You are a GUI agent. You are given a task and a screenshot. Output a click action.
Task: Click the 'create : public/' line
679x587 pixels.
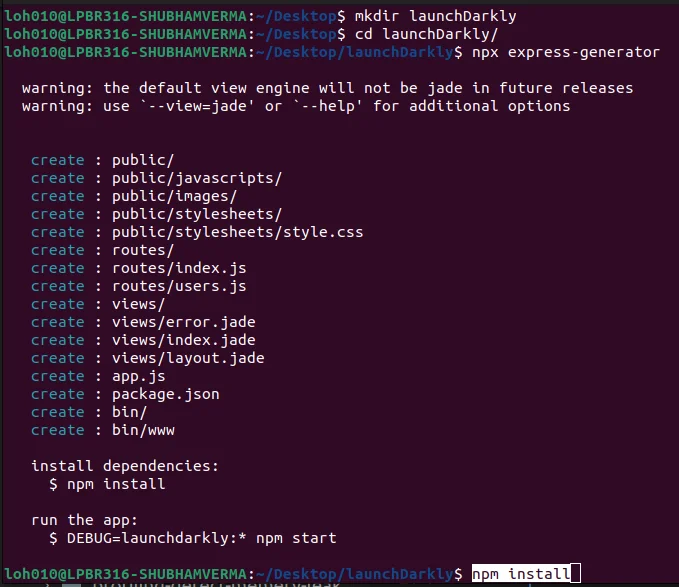point(102,160)
